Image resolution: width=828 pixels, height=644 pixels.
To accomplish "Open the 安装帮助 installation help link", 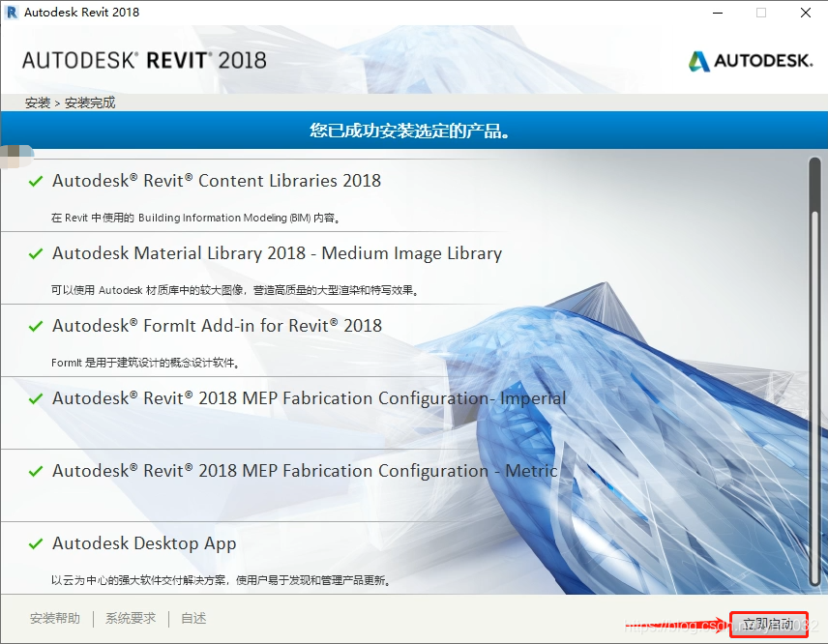I will (x=55, y=618).
